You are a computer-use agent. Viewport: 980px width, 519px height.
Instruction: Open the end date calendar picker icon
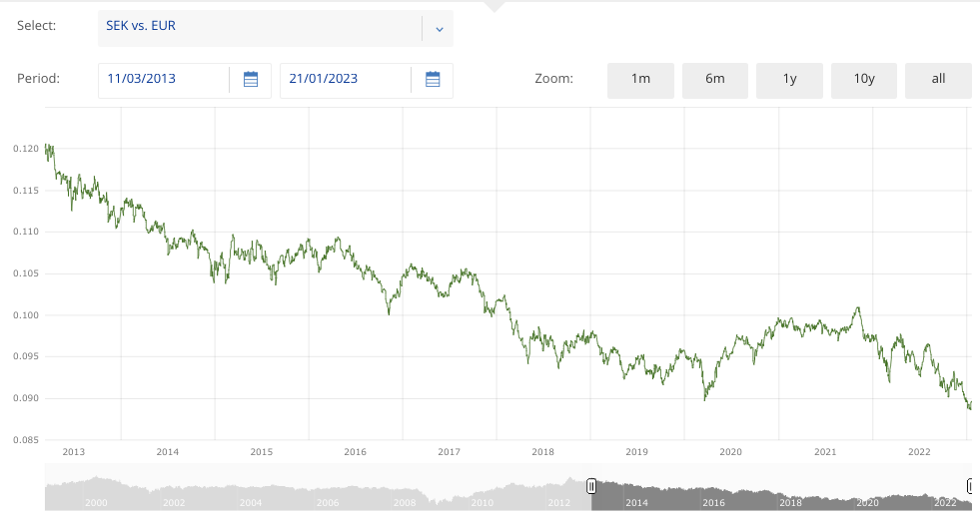[433, 80]
